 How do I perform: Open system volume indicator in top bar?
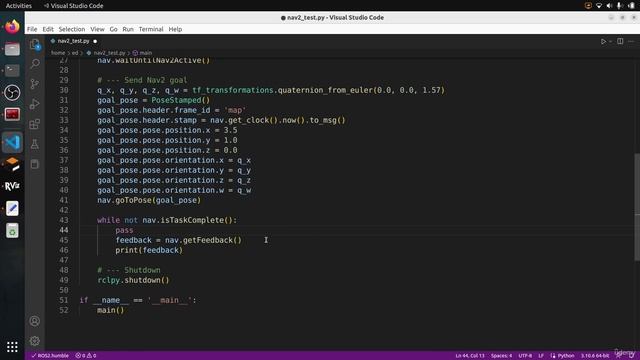(x=609, y=6)
